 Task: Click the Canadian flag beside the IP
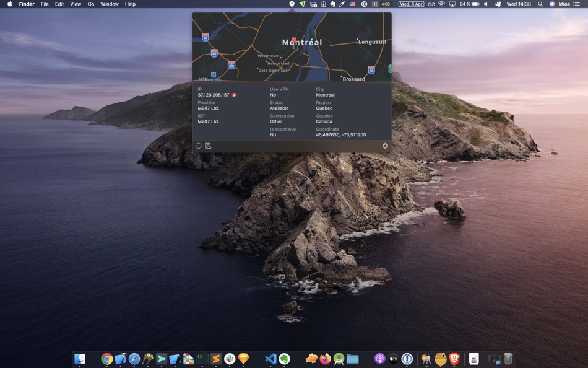(235, 95)
